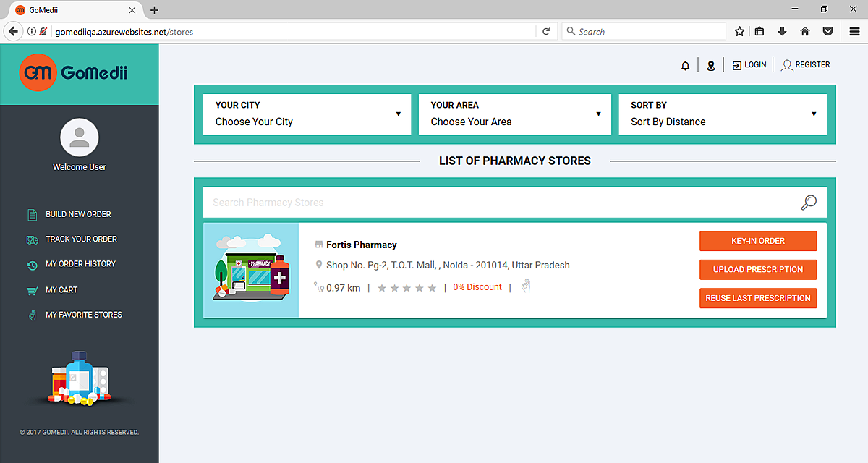The height and width of the screenshot is (463, 868).
Task: Open the browser downloads arrow icon
Action: 782,32
